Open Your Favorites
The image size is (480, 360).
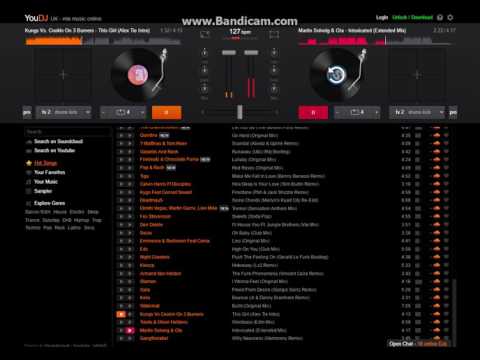click(x=49, y=172)
